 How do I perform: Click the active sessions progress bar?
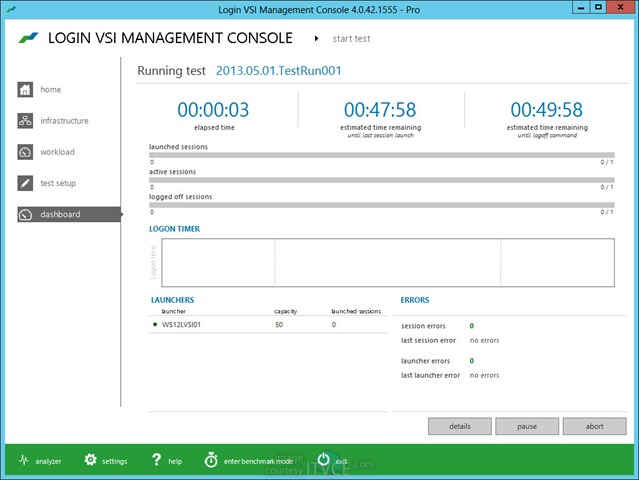382,180
